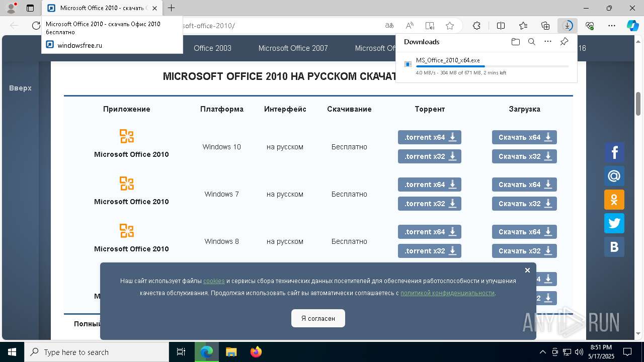This screenshot has height=362, width=644.
Task: Click the translate page icon
Action: pos(389,26)
